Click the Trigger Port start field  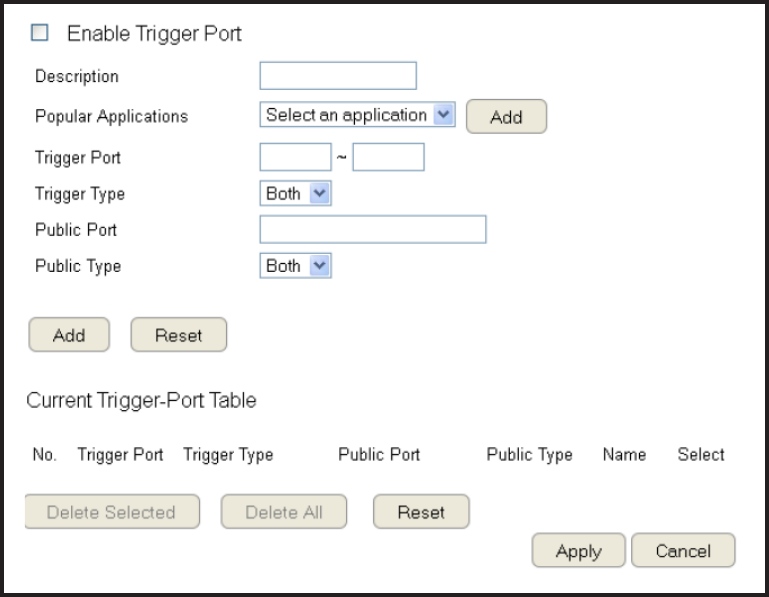295,157
